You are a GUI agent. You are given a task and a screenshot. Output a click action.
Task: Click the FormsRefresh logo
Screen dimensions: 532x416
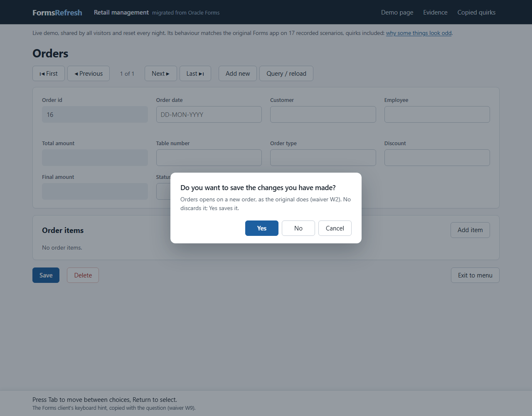(x=57, y=12)
